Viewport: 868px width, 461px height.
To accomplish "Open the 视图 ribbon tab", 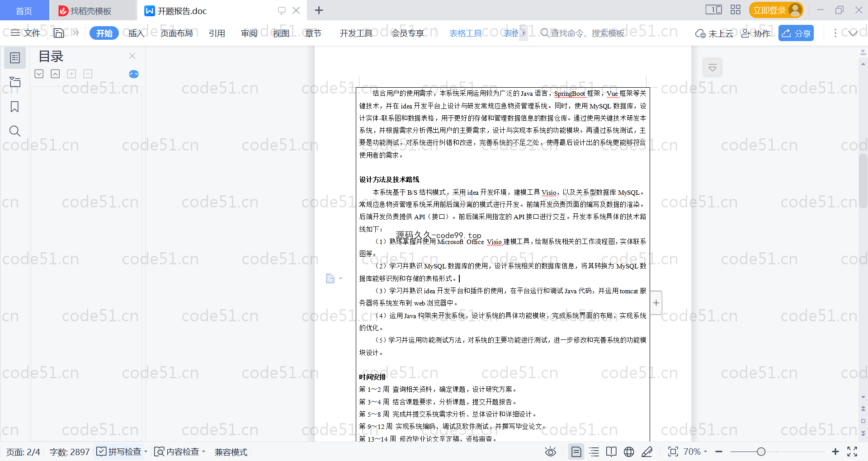I will [281, 33].
